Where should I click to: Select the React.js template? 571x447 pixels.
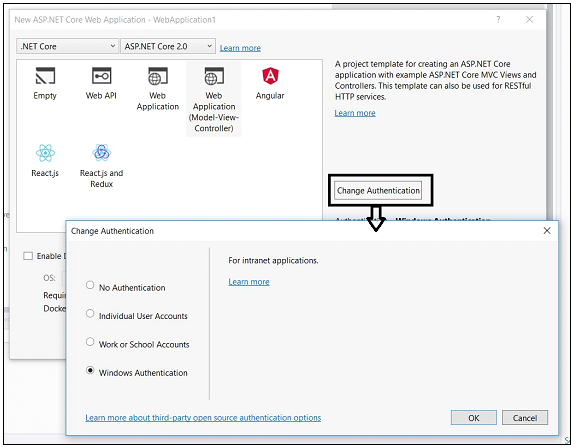coord(45,160)
